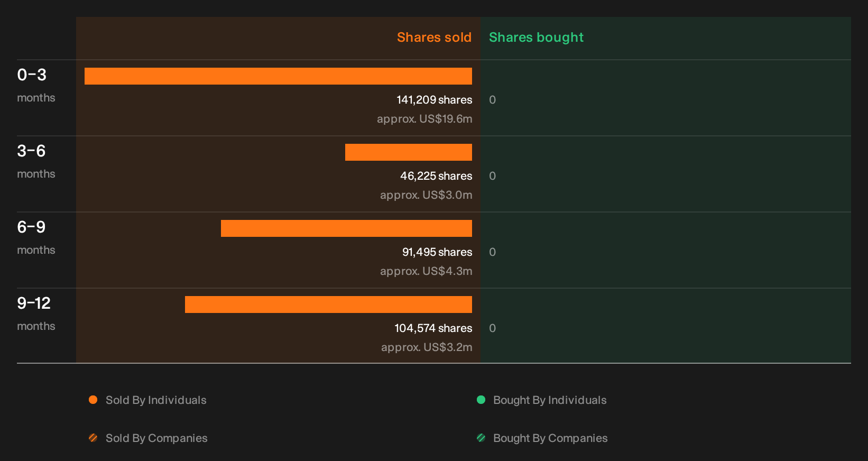This screenshot has width=868, height=461.
Task: Click the approx. US$19.6m value
Action: pyautogui.click(x=424, y=119)
